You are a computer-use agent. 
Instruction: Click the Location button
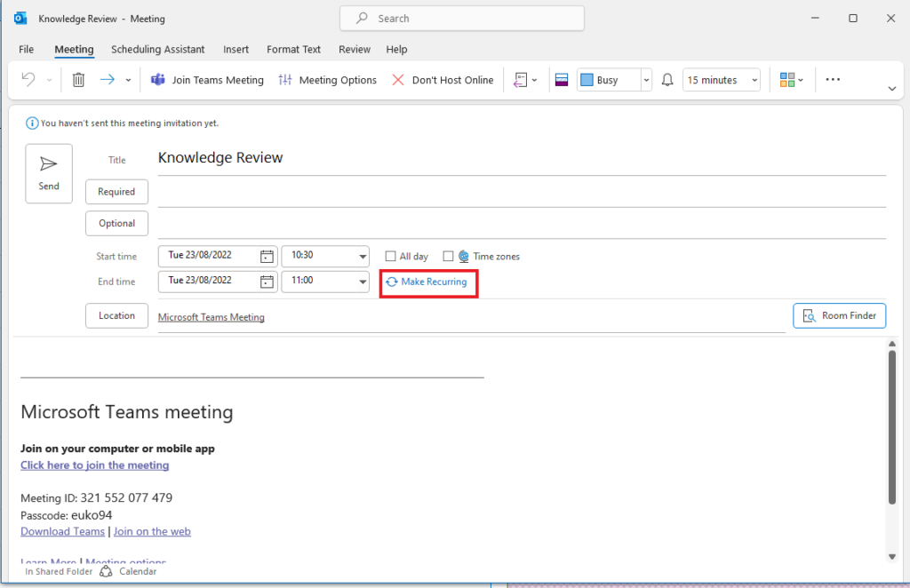click(x=116, y=315)
